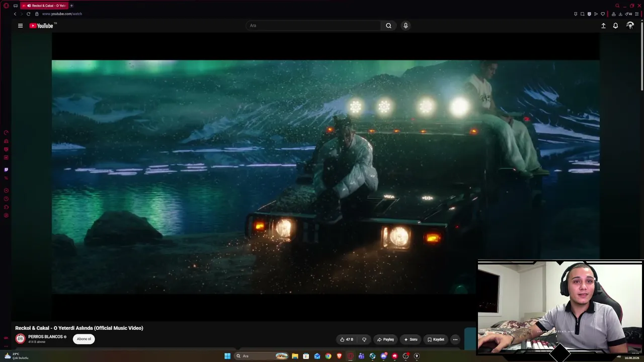
Task: Start voice search with the microphone icon
Action: click(x=406, y=26)
